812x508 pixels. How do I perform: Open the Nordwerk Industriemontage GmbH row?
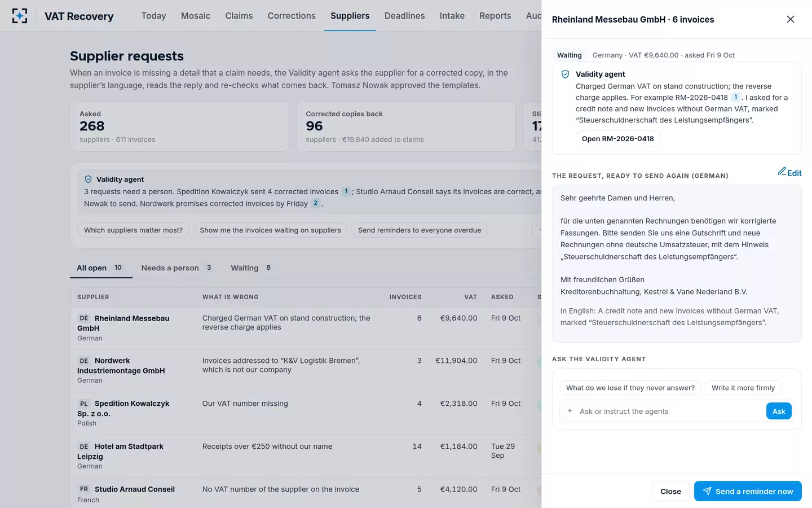[306, 371]
